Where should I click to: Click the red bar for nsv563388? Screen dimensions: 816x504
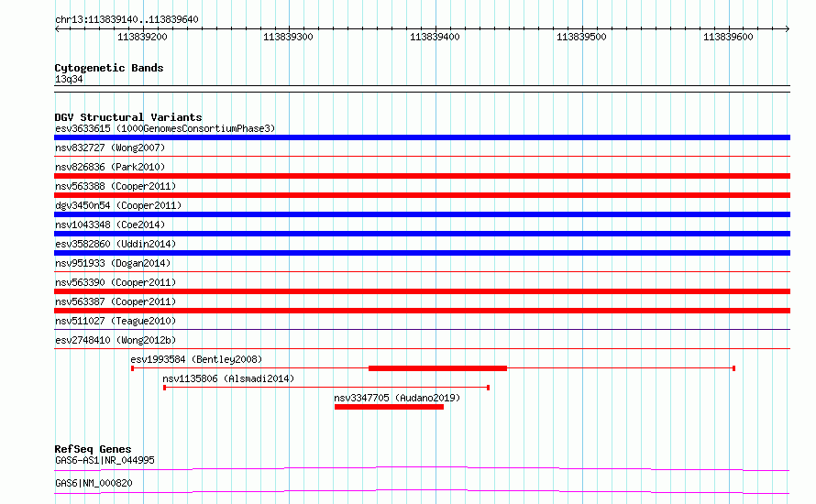[x=422, y=195]
